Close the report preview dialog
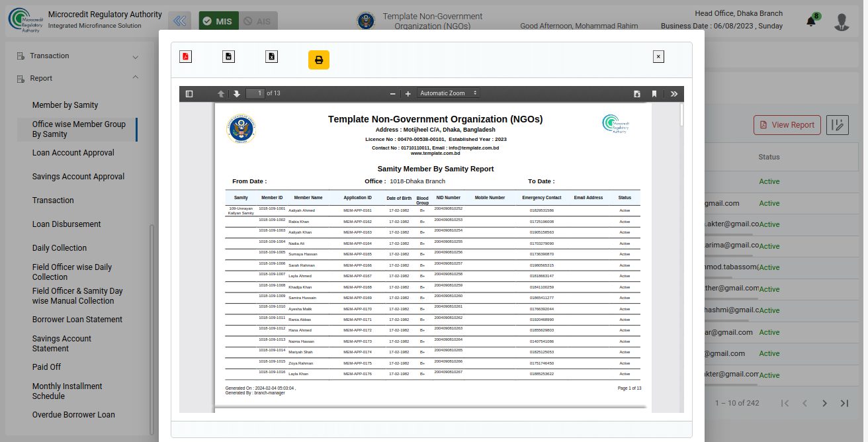868x442 pixels. click(658, 57)
